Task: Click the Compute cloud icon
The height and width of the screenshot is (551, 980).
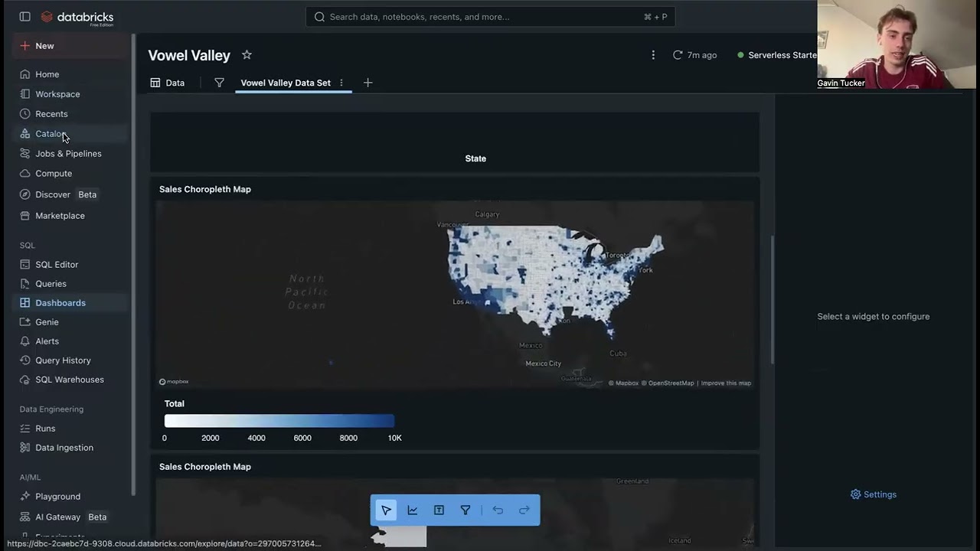Action: click(25, 174)
